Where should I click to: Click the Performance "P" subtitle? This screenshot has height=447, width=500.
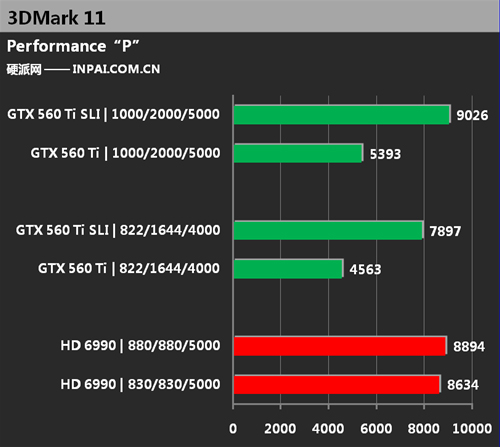pyautogui.click(x=73, y=46)
